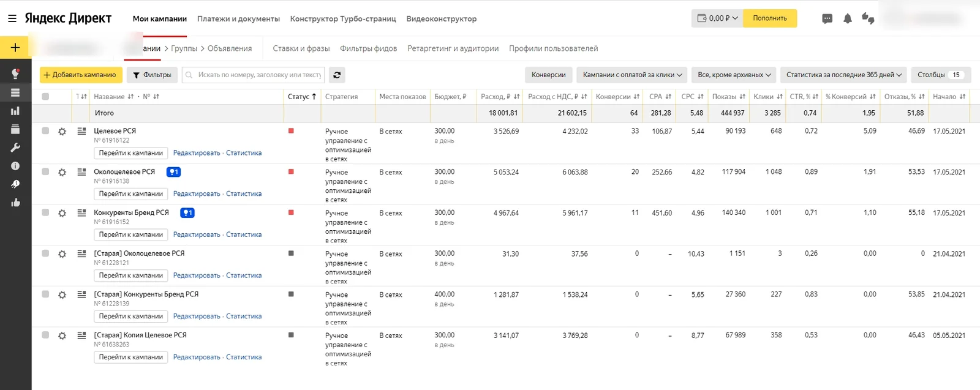Open the hamburger main menu
Screen dimensions: 980x390
coord(12,18)
